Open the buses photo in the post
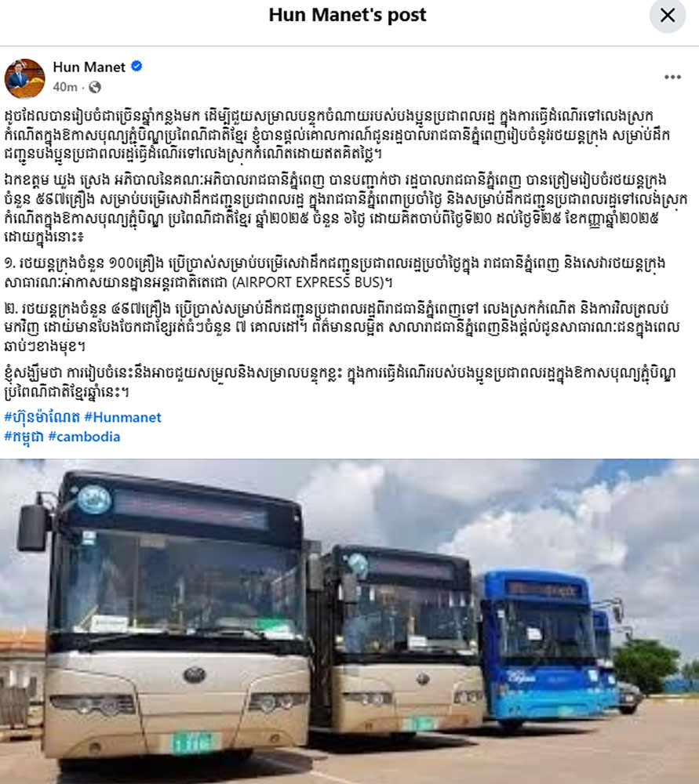Image resolution: width=699 pixels, height=784 pixels. coord(349,622)
